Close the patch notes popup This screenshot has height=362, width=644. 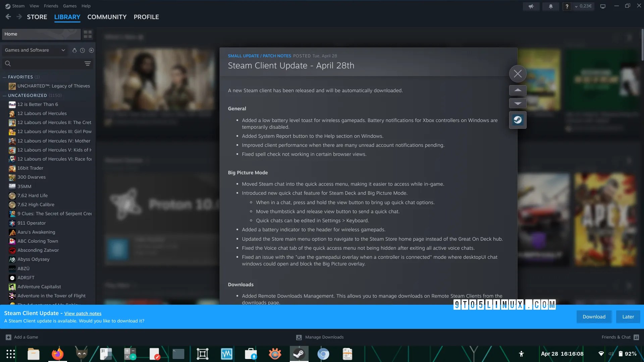point(518,74)
